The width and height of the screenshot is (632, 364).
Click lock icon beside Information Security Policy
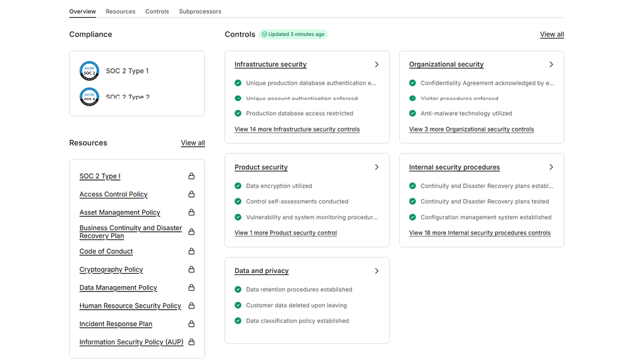click(x=191, y=342)
